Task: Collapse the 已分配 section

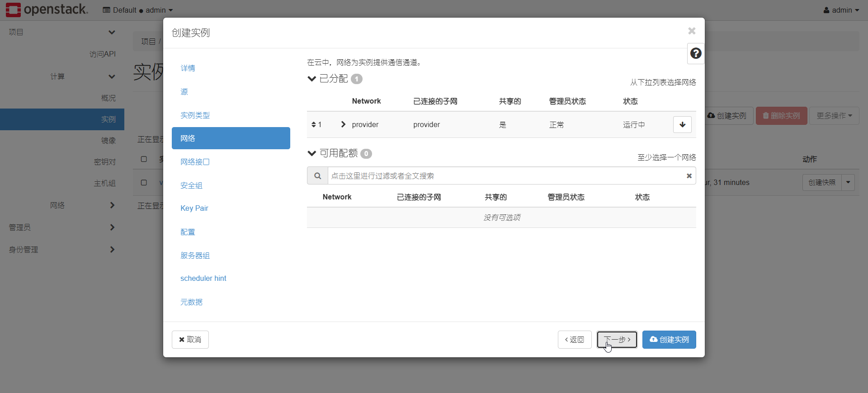Action: point(311,79)
